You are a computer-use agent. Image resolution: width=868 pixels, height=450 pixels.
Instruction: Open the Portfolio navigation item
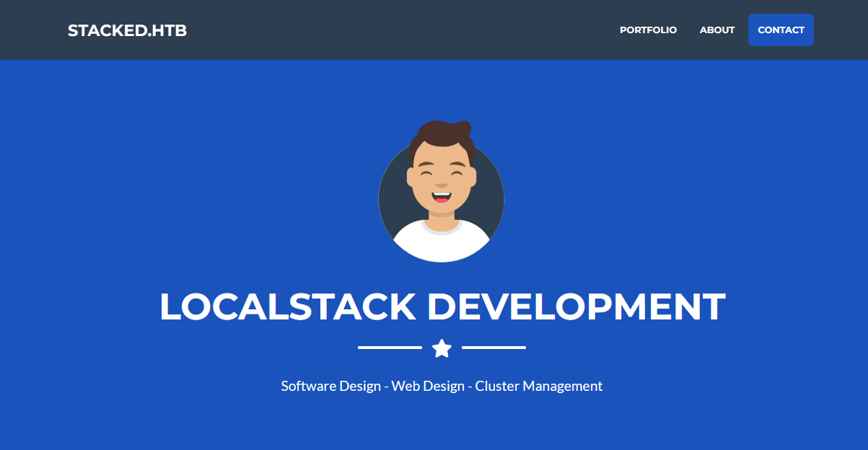tap(648, 30)
